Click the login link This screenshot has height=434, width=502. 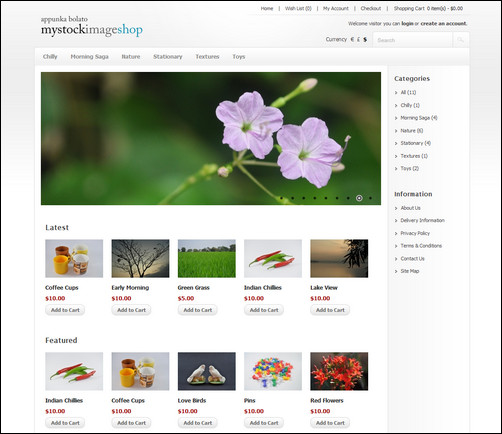click(x=407, y=24)
